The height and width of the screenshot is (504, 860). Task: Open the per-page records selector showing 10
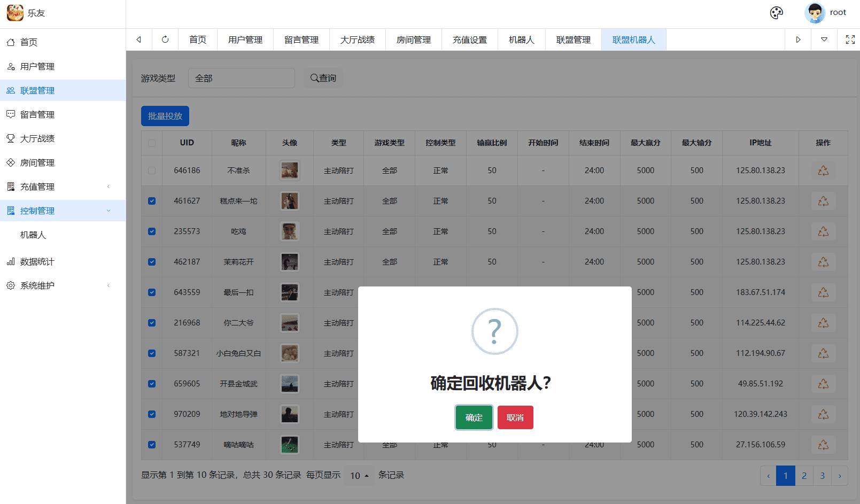(x=359, y=475)
